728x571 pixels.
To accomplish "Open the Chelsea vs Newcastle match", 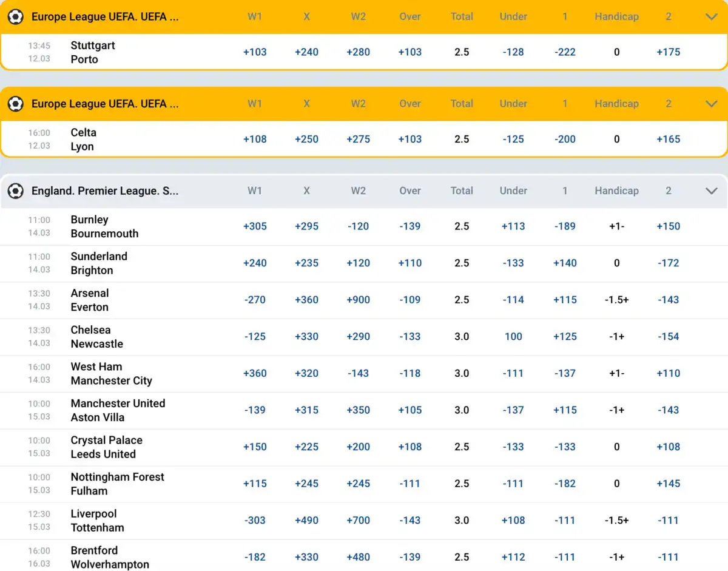I will [x=96, y=337].
